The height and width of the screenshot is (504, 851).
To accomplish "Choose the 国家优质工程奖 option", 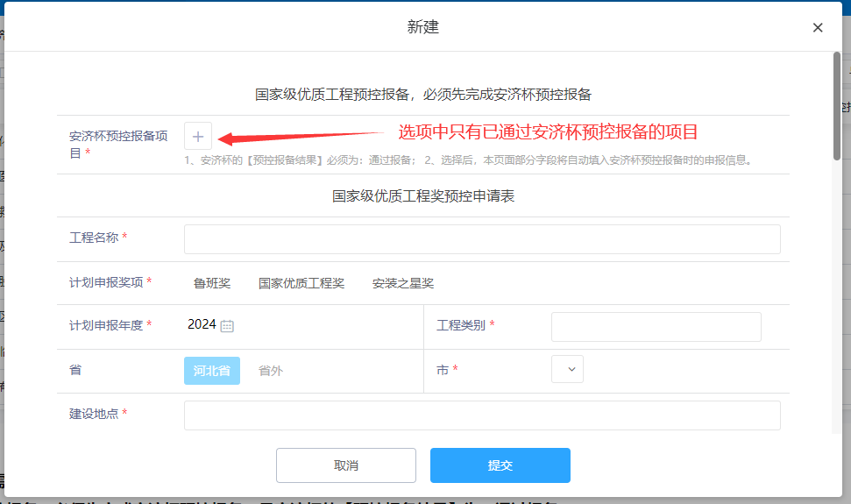I will pyautogui.click(x=301, y=283).
